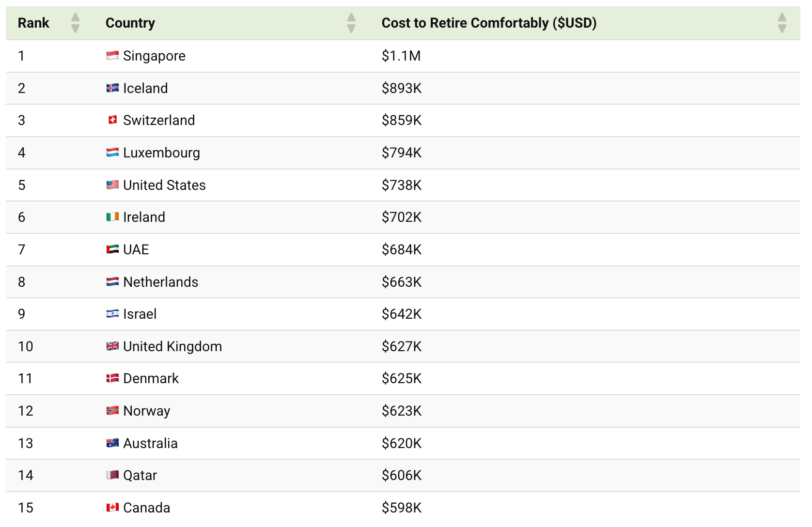
Task: Click the Canada flag icon
Action: 112,508
